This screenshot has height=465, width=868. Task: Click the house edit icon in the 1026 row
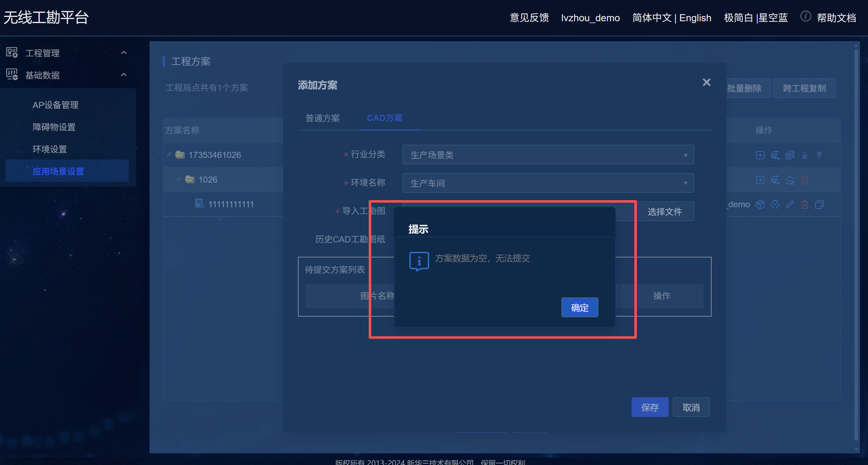790,180
